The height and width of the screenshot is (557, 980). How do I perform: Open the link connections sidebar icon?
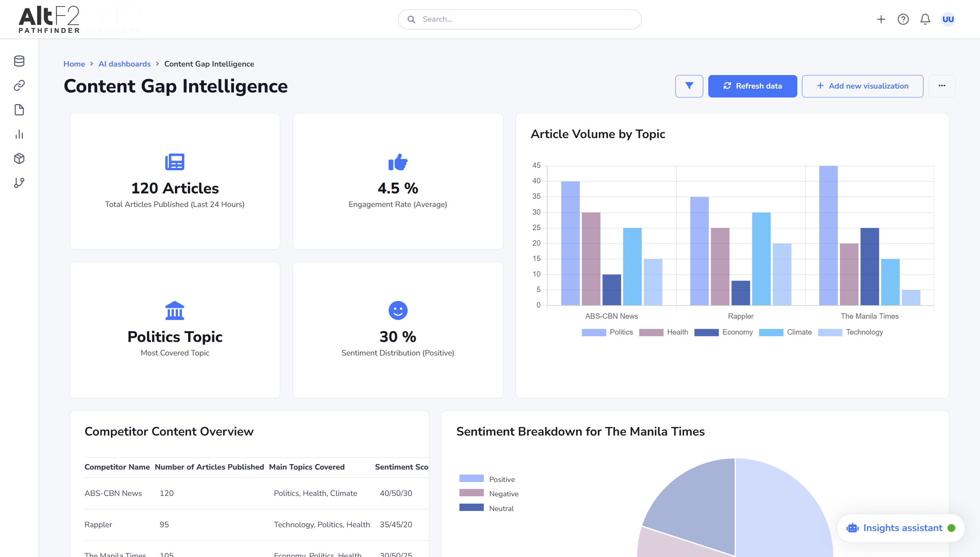point(19,85)
